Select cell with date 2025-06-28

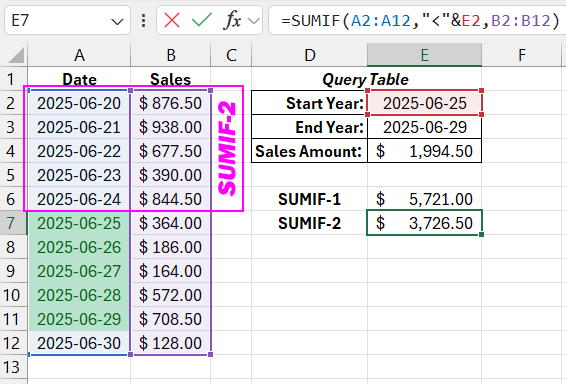[79, 295]
